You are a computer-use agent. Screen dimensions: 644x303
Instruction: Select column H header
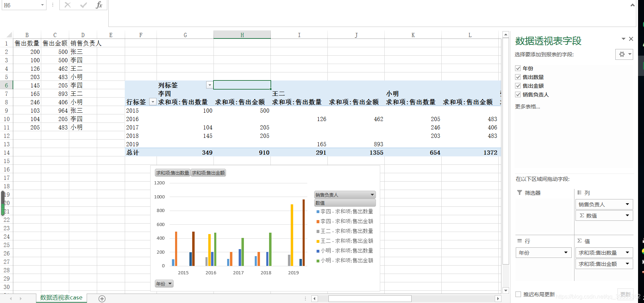point(242,35)
